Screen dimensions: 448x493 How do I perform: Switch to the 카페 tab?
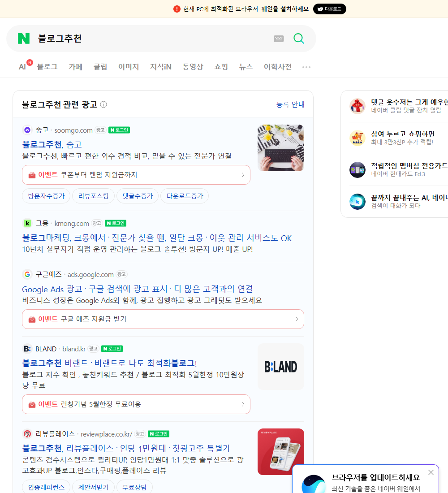[75, 67]
